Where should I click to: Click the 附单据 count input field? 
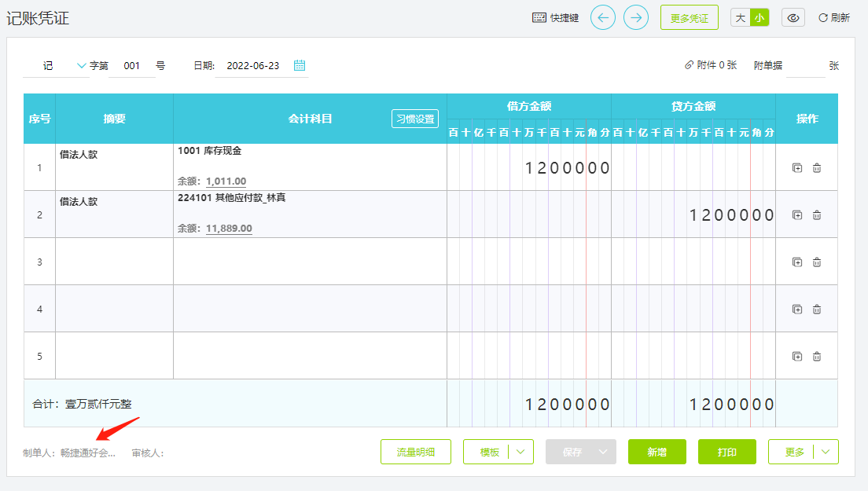coord(805,66)
